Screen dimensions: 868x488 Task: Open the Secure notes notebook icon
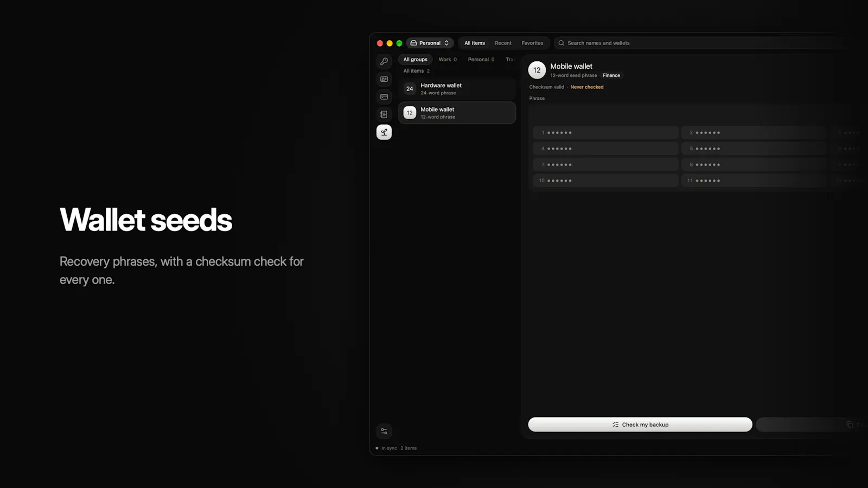point(384,114)
